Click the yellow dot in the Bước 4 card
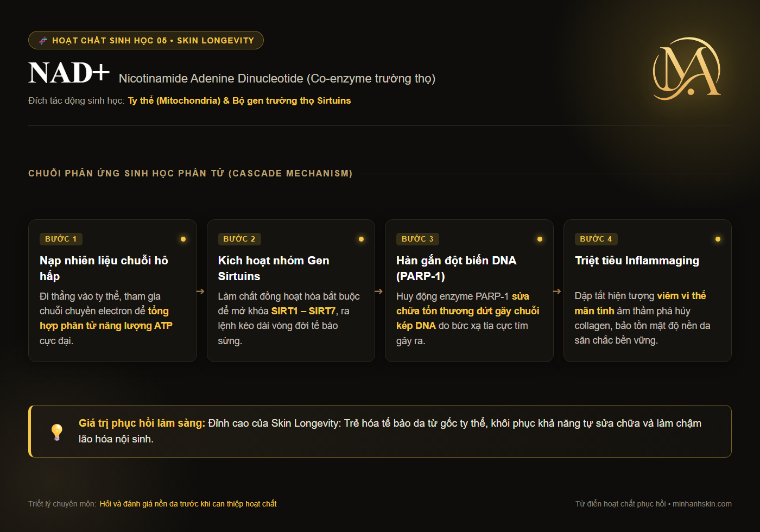 pyautogui.click(x=718, y=239)
